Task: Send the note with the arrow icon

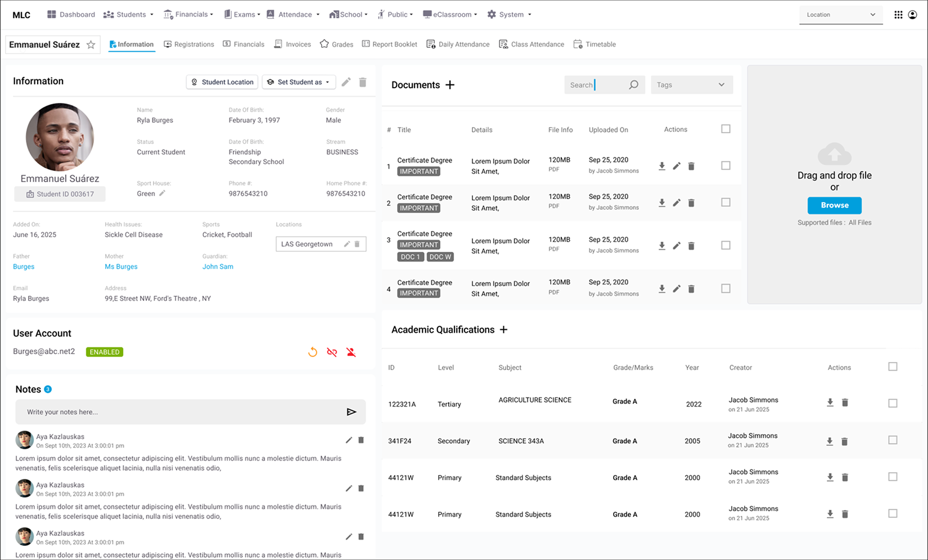Action: coord(352,412)
